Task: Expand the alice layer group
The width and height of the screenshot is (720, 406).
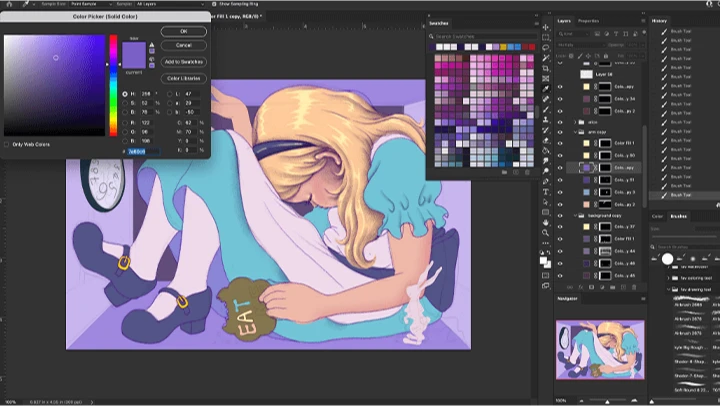Action: [575, 122]
